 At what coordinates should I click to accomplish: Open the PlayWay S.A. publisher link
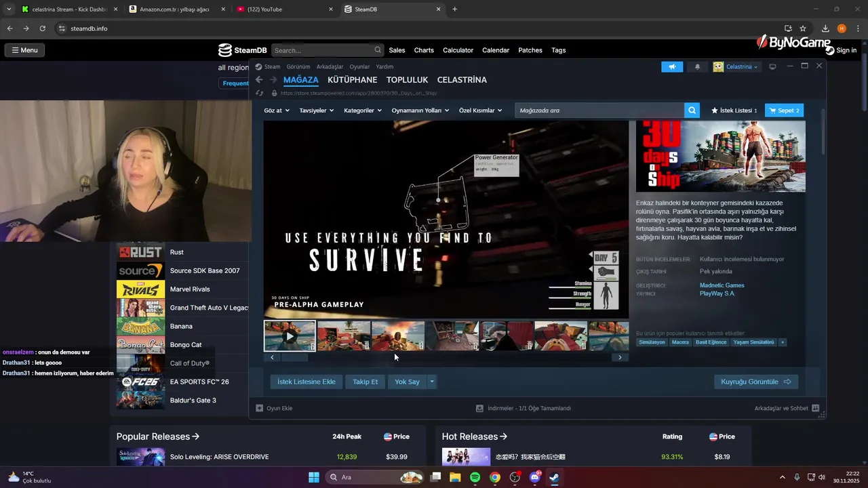coord(717,293)
